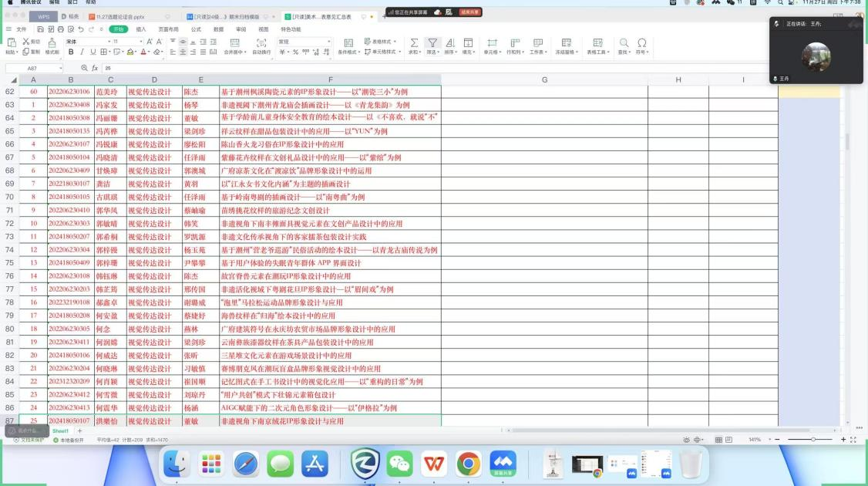This screenshot has width=868, height=486.
Task: Click the Symbol (符号) omega icon
Action: pyautogui.click(x=641, y=43)
